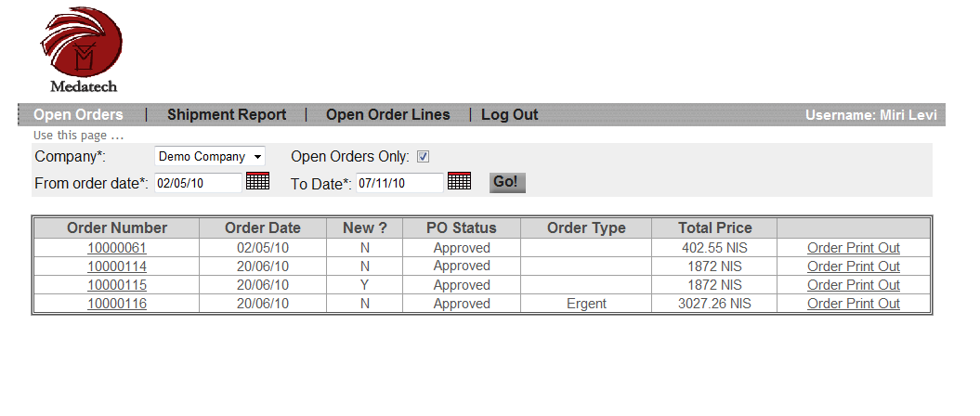Focus the From order date field
980x416 pixels.
(x=198, y=183)
